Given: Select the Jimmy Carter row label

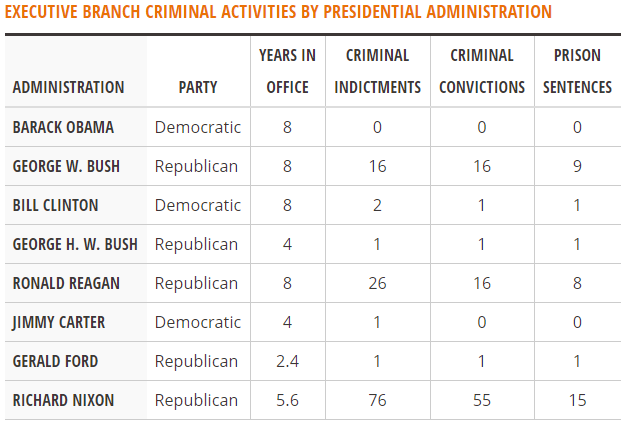Looking at the screenshot, I should tap(59, 322).
